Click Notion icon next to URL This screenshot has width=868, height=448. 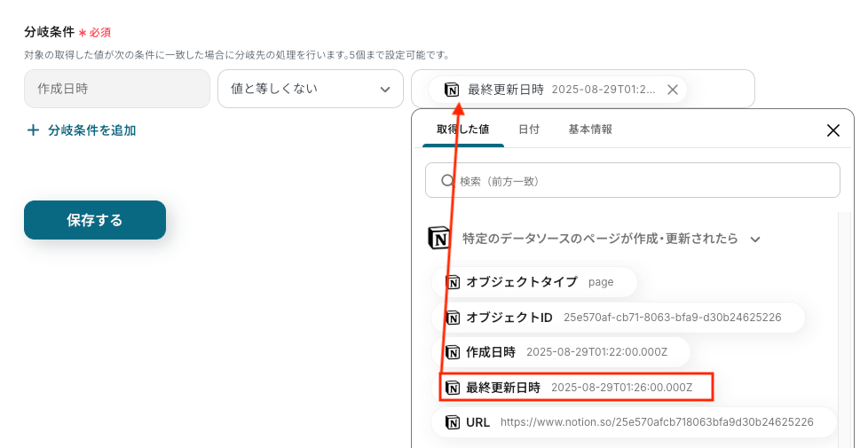453,422
